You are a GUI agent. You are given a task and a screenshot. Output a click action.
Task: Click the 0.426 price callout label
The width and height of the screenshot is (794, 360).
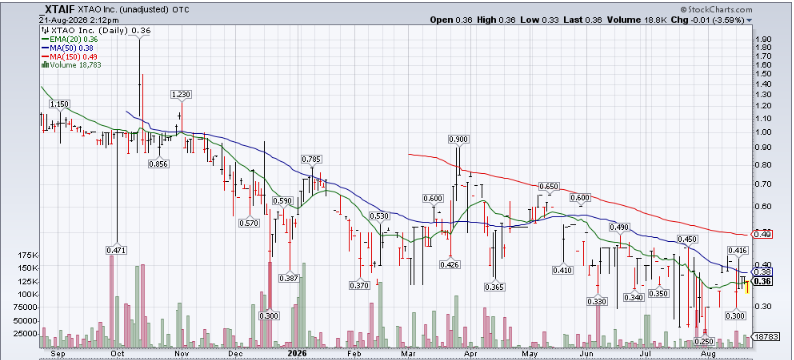(x=450, y=264)
